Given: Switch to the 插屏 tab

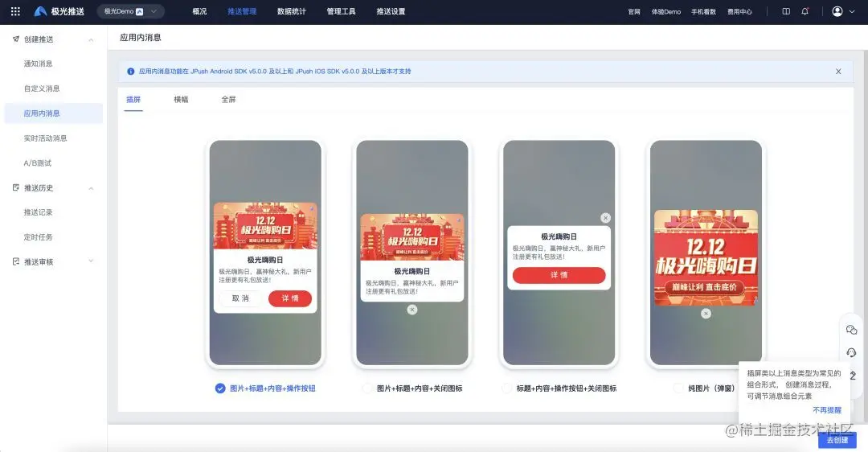Looking at the screenshot, I should click(x=133, y=100).
